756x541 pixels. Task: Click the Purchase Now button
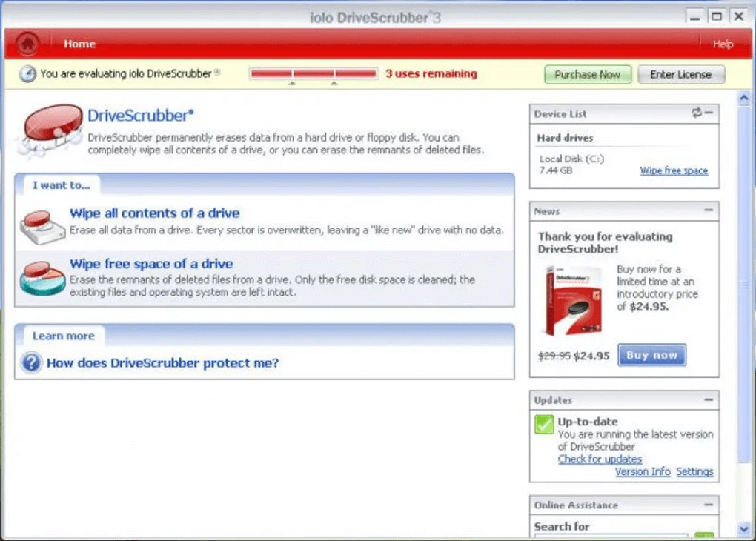click(587, 74)
